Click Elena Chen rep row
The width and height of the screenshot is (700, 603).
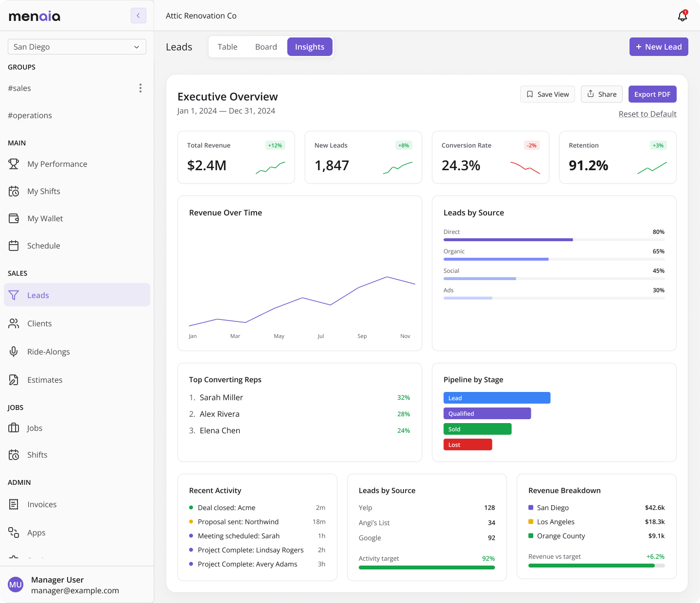click(x=299, y=430)
